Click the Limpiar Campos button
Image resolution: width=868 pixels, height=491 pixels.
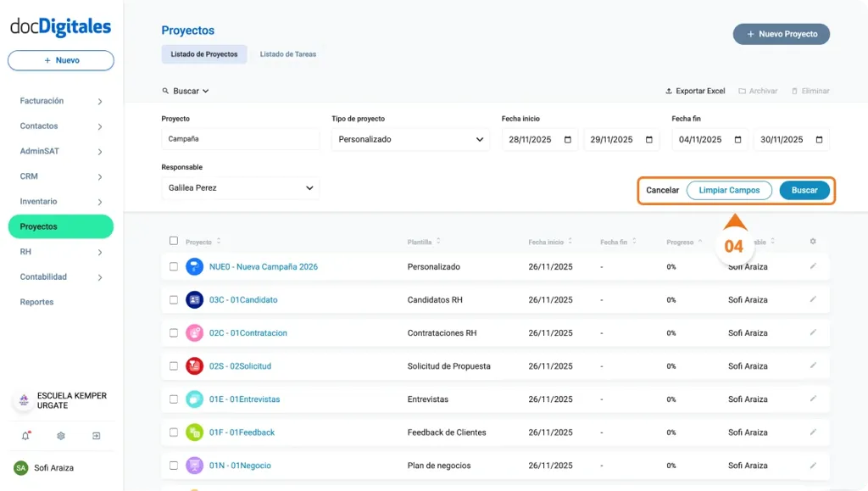point(729,191)
